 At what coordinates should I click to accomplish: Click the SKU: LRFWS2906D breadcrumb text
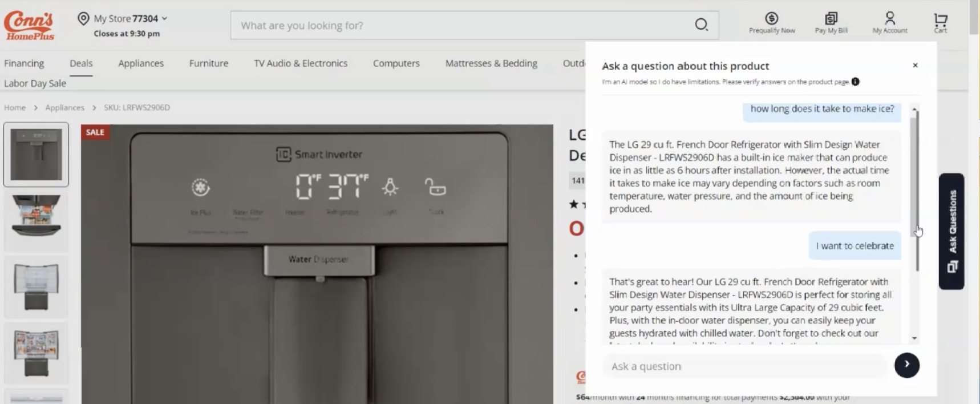click(137, 107)
